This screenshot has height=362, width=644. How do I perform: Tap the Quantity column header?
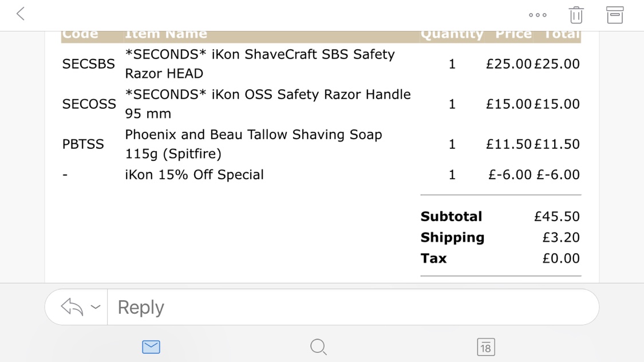pos(452,34)
